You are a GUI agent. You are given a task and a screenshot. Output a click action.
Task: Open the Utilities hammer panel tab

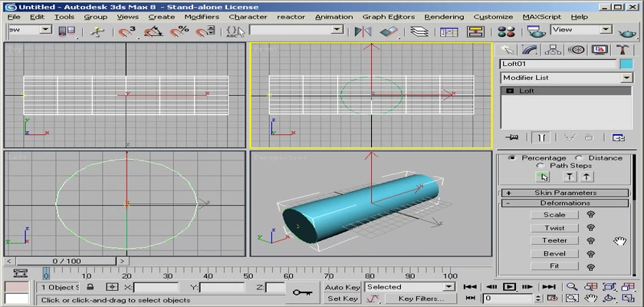pos(623,50)
